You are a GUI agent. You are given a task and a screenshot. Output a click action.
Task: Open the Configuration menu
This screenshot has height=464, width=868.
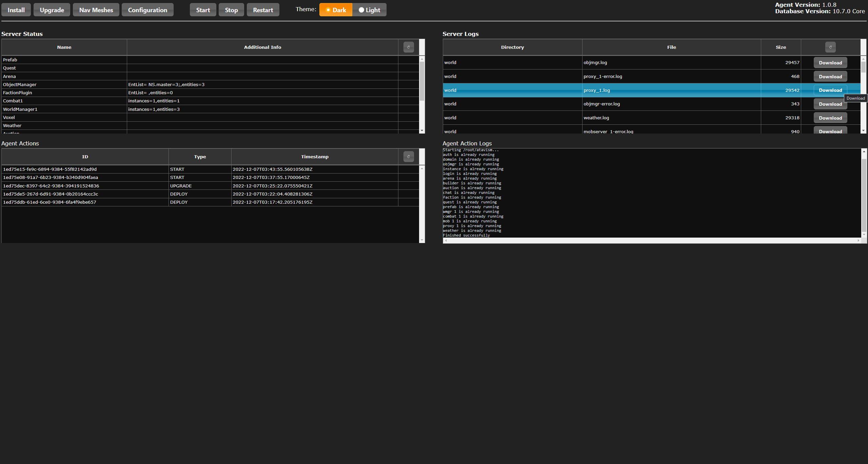(147, 10)
